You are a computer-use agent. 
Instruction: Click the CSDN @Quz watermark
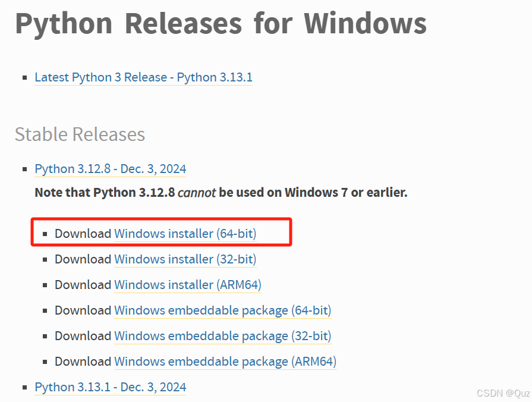502,393
